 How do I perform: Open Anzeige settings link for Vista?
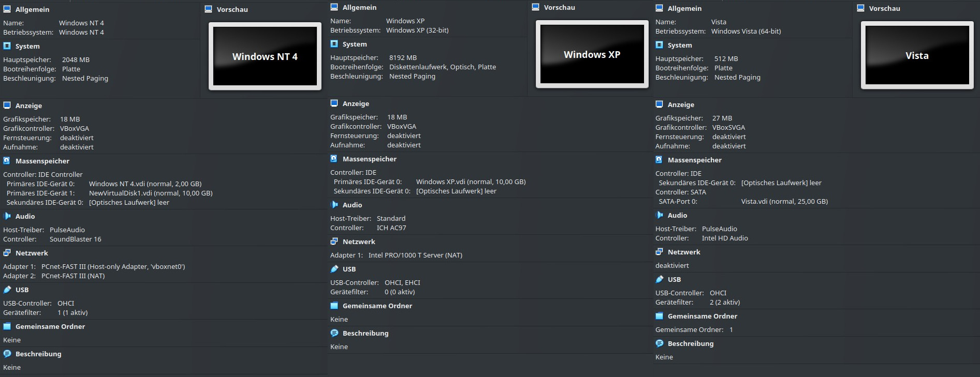(681, 104)
